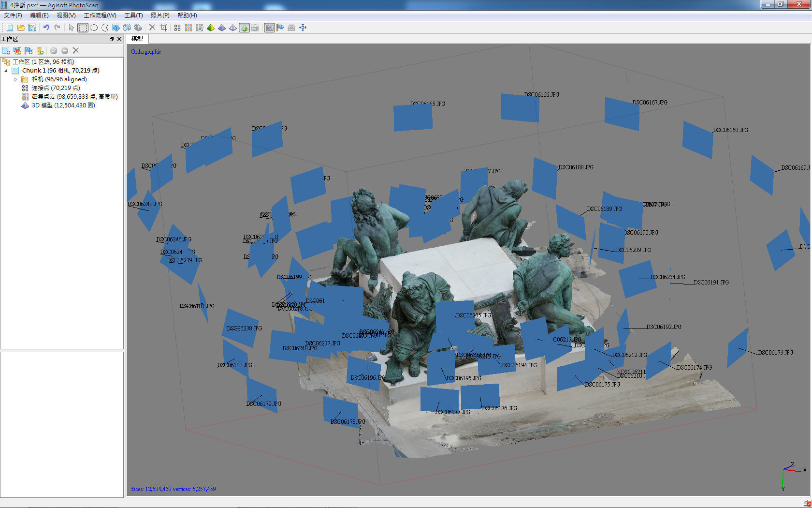Toggle Show Markers flag icon

280,28
